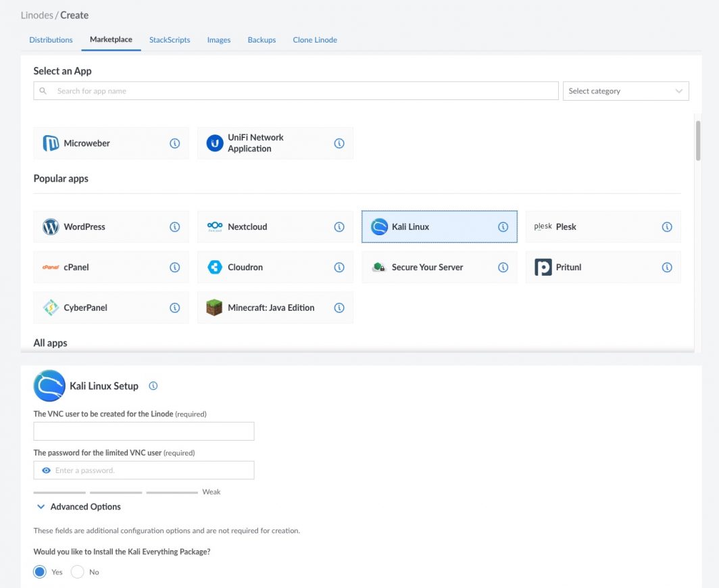View info for Minecraft: Java Edition
The width and height of the screenshot is (719, 588).
(x=339, y=308)
